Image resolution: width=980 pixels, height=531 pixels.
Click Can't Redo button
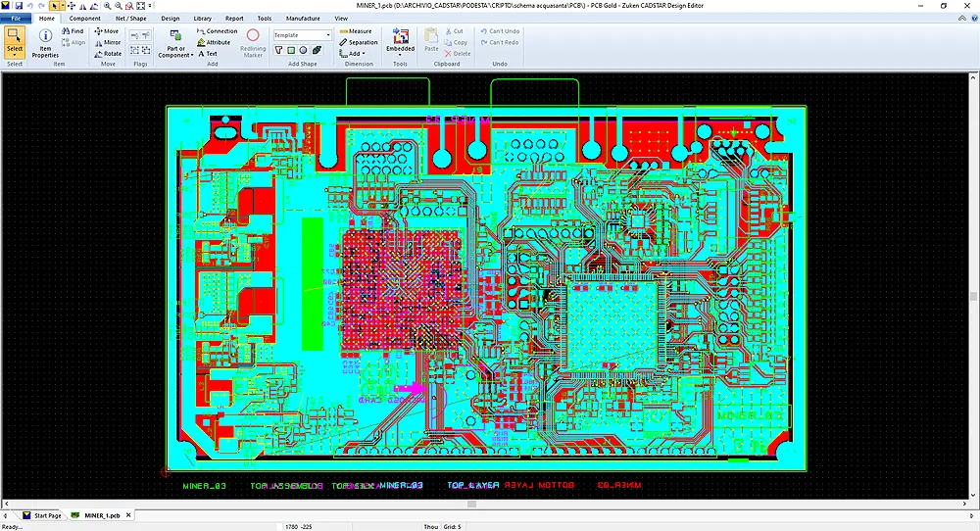(500, 42)
